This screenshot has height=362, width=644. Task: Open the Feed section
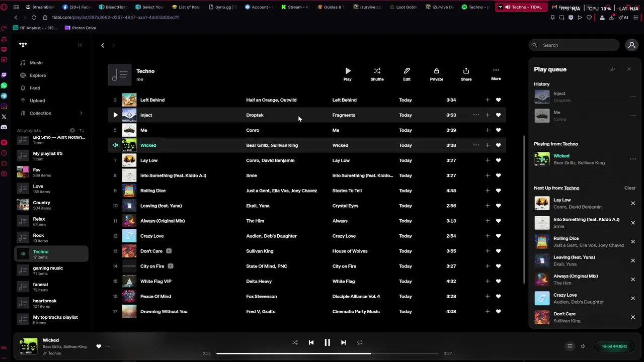click(35, 88)
